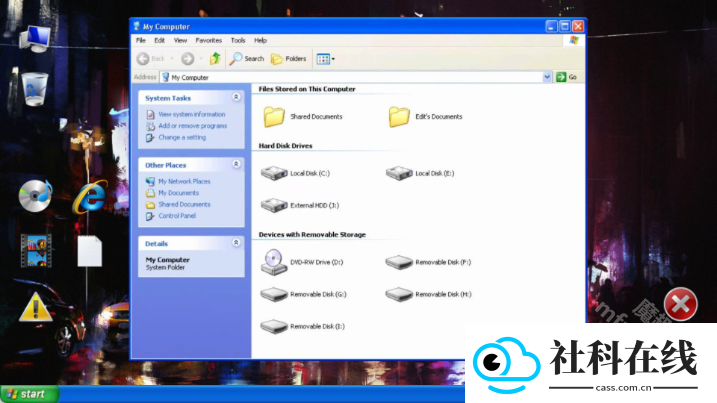Viewport: 717px width, 403px height.
Task: Open the Edit menu
Action: (x=159, y=40)
